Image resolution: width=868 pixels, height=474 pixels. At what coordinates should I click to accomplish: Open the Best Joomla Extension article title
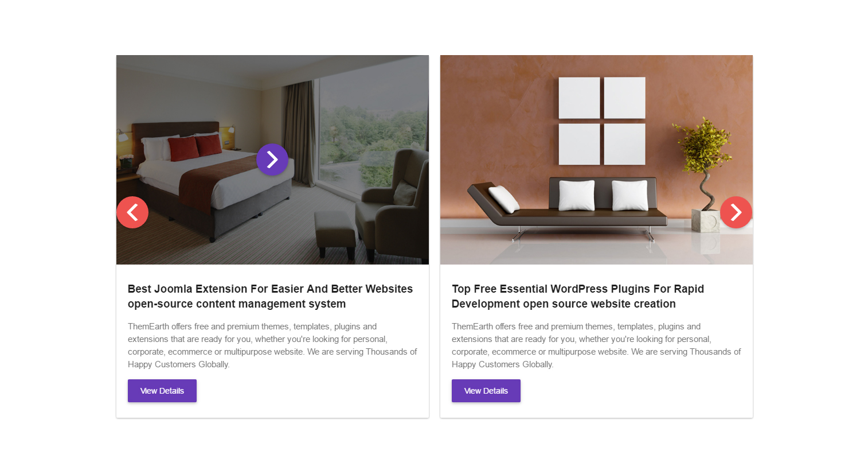pos(270,296)
